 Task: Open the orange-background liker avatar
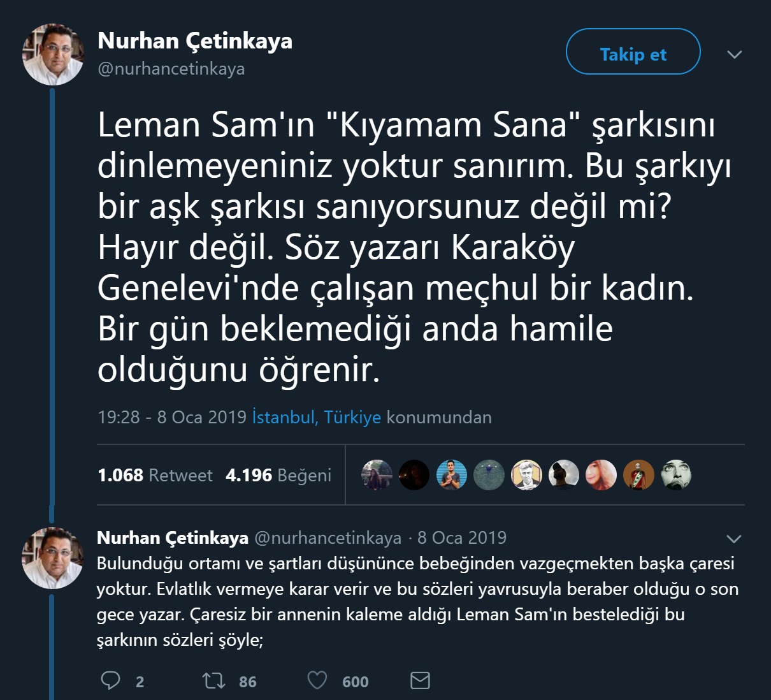coord(638,475)
